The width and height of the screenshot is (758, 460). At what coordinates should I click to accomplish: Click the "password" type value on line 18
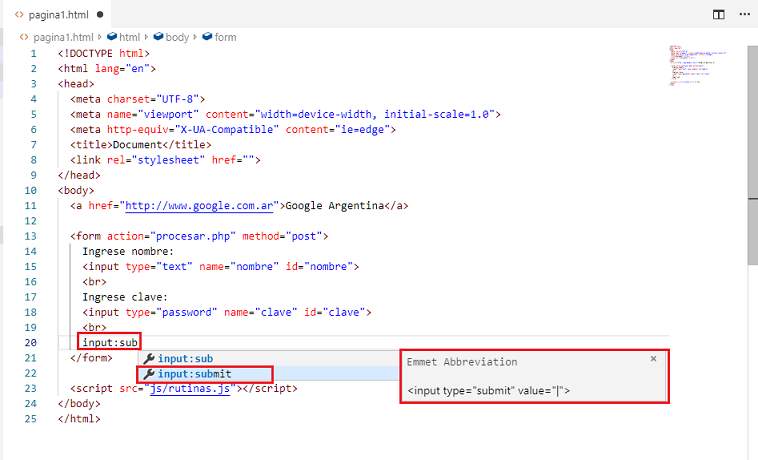coord(187,312)
